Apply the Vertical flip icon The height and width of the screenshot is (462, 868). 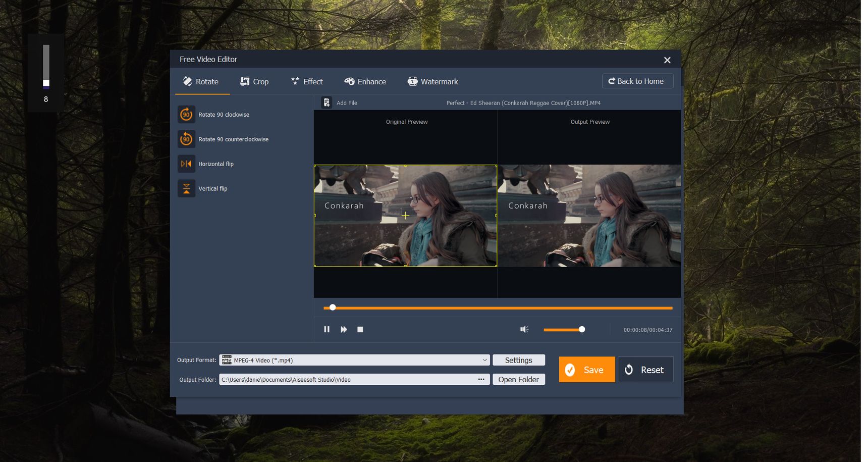186,189
